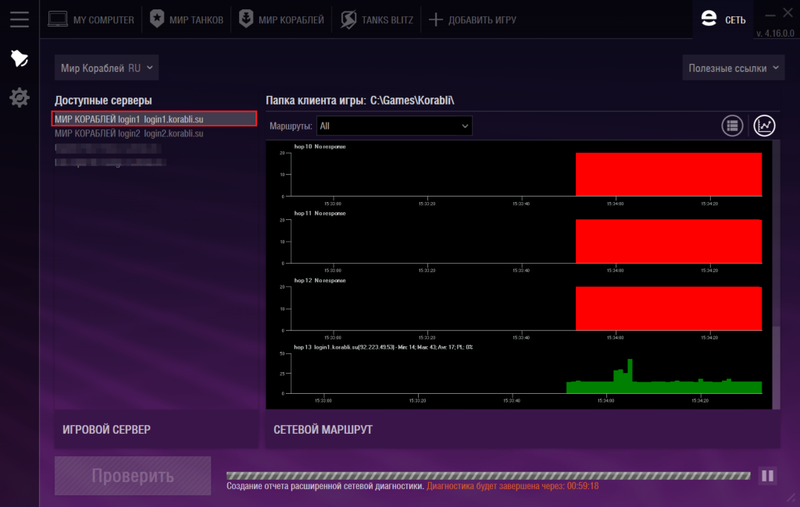Click the СЕТЕВОЙ МАРШРУТ panel header
800x507 pixels.
pyautogui.click(x=523, y=429)
